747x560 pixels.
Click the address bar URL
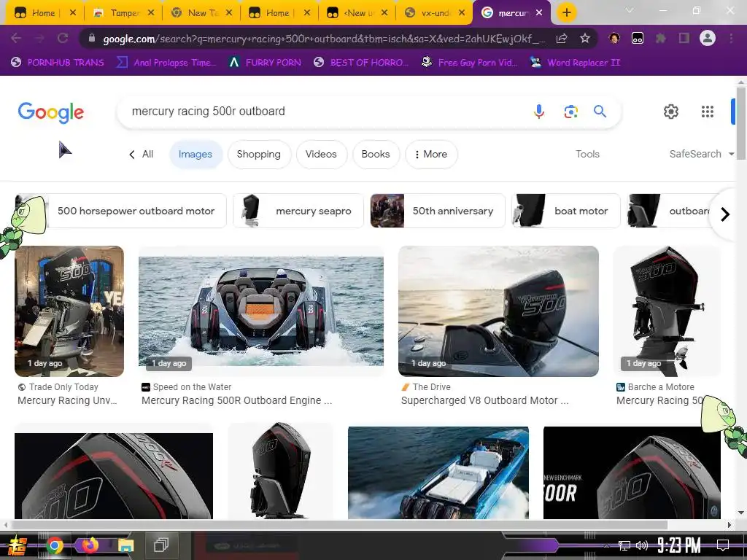[x=324, y=39]
